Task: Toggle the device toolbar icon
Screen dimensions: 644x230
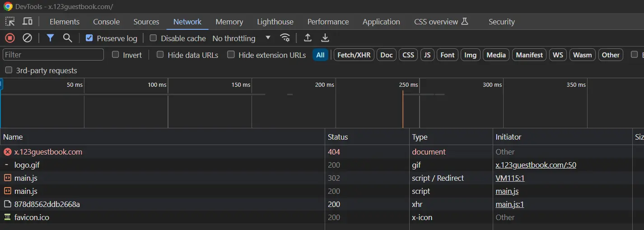Action: click(27, 21)
